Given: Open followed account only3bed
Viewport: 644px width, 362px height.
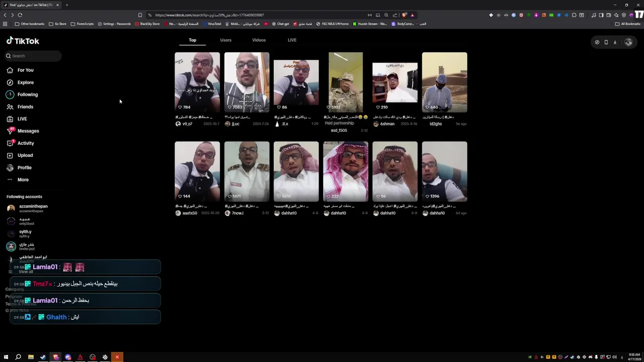Looking at the screenshot, I should click(21, 221).
